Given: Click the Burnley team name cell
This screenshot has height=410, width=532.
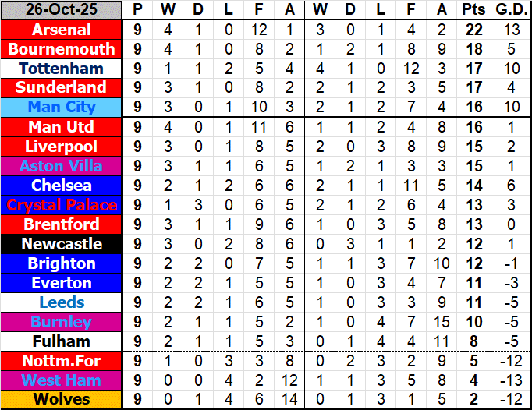Looking at the screenshot, I should coord(62,322).
